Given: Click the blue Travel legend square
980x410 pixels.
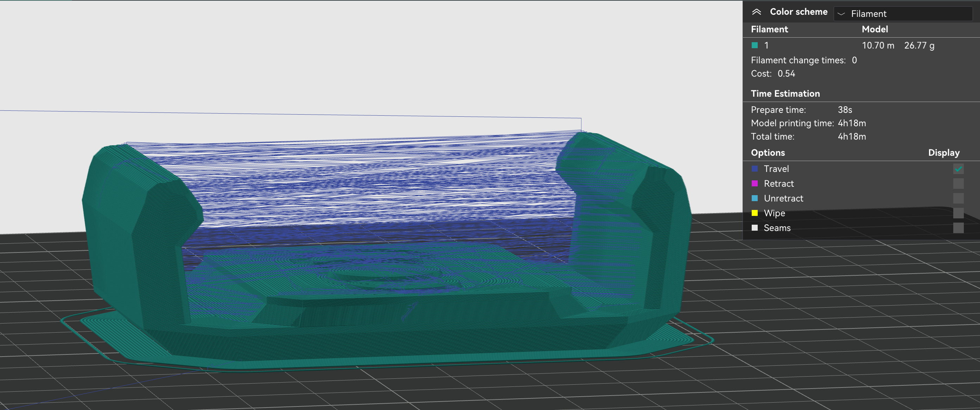Looking at the screenshot, I should click(x=755, y=168).
